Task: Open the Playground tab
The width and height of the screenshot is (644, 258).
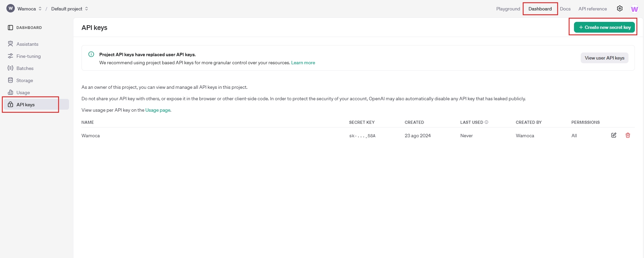Action: point(508,9)
